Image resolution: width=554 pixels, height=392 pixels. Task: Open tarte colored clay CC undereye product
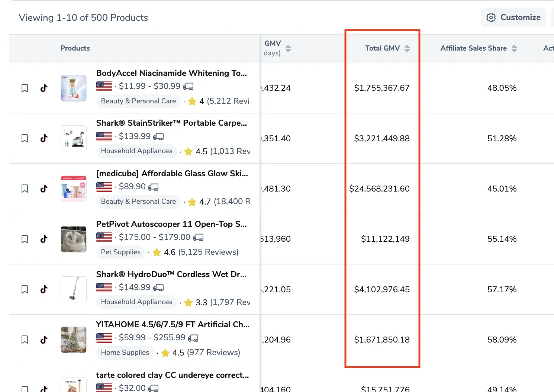click(172, 375)
